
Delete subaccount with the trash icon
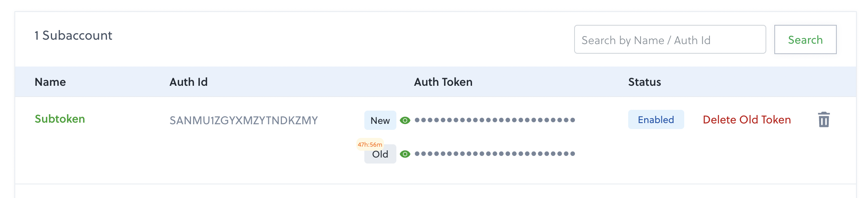click(824, 119)
